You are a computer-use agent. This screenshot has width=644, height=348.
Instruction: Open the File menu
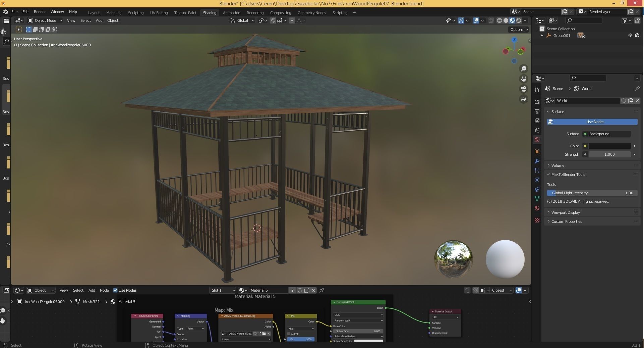click(x=14, y=12)
